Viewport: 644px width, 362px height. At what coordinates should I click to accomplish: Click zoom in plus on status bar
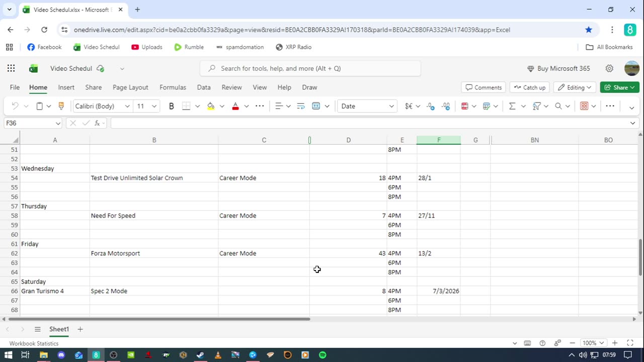615,343
